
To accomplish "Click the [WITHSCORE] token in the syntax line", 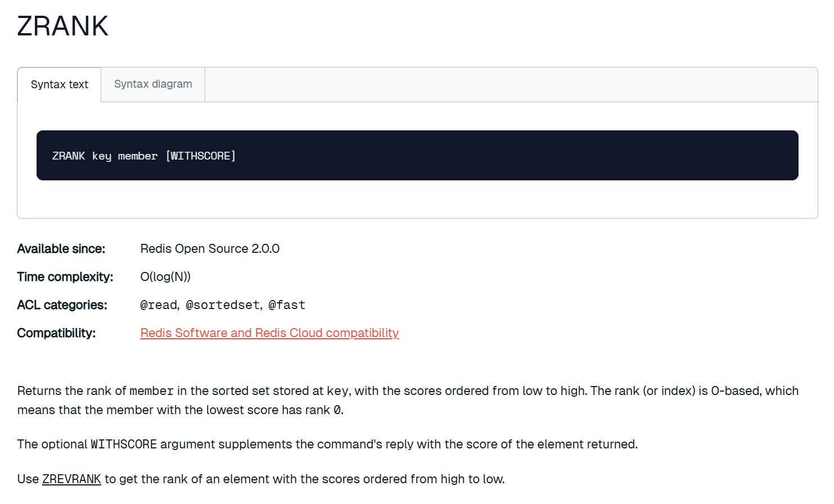I will tap(201, 156).
